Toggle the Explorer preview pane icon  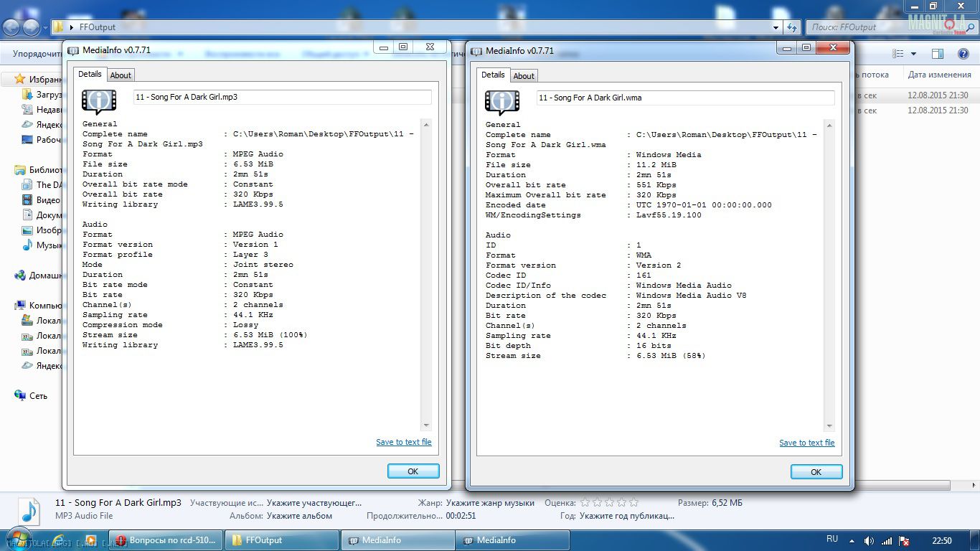(x=937, y=54)
